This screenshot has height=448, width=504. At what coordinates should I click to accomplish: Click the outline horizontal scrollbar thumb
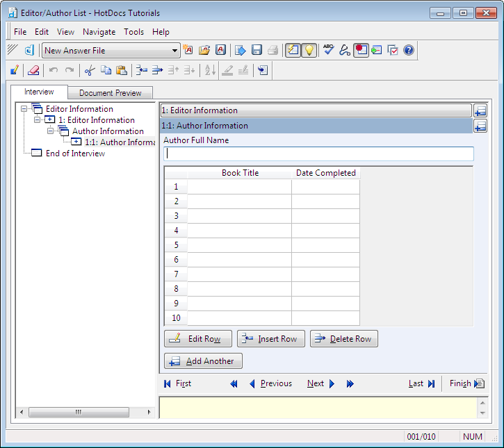click(79, 412)
